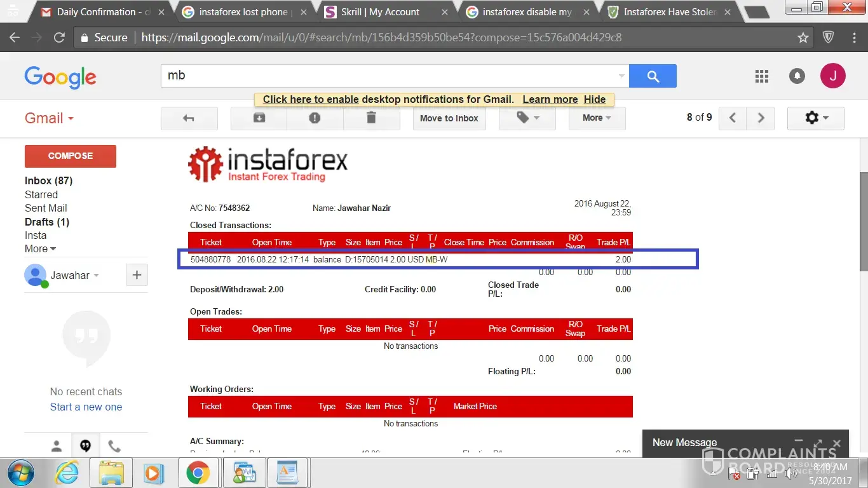Bookmark this page with the star icon

[803, 37]
